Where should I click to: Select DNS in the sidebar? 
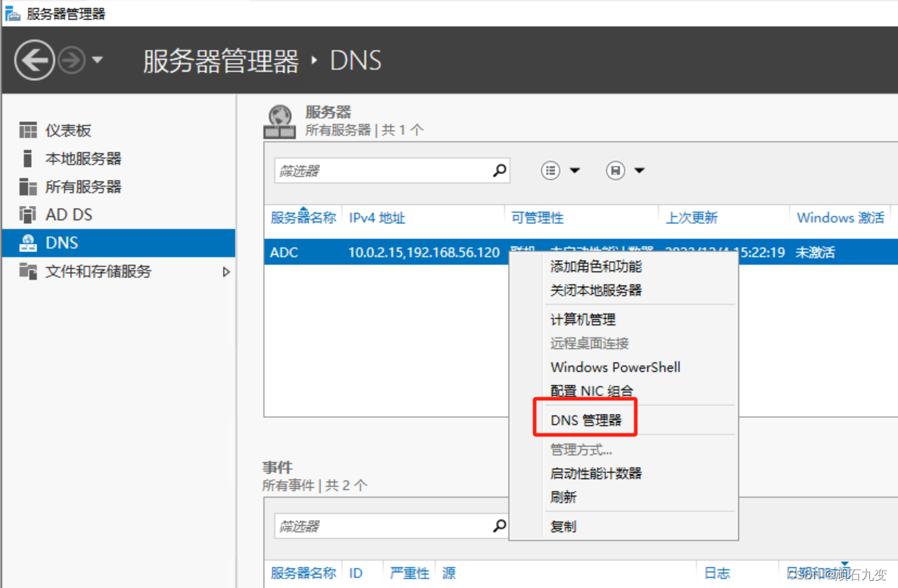[x=118, y=243]
